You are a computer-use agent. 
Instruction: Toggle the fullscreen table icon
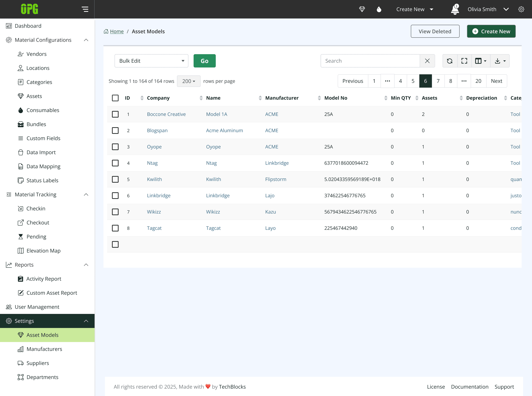[464, 61]
